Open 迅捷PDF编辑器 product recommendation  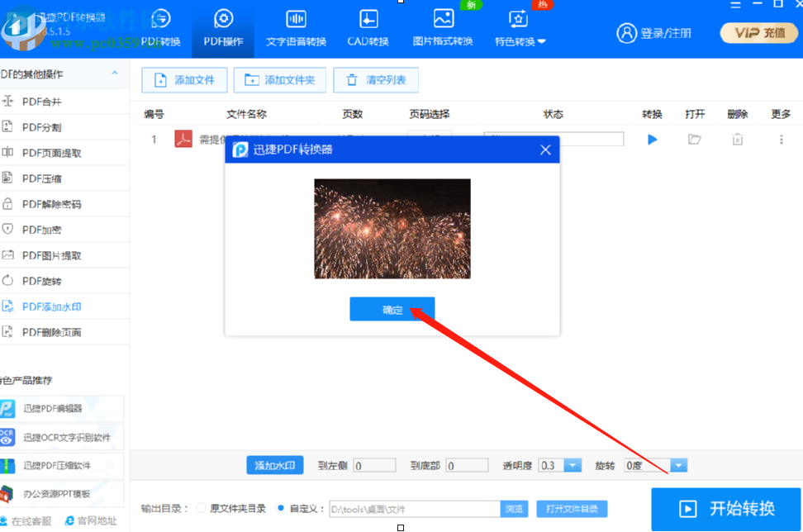[x=61, y=409]
